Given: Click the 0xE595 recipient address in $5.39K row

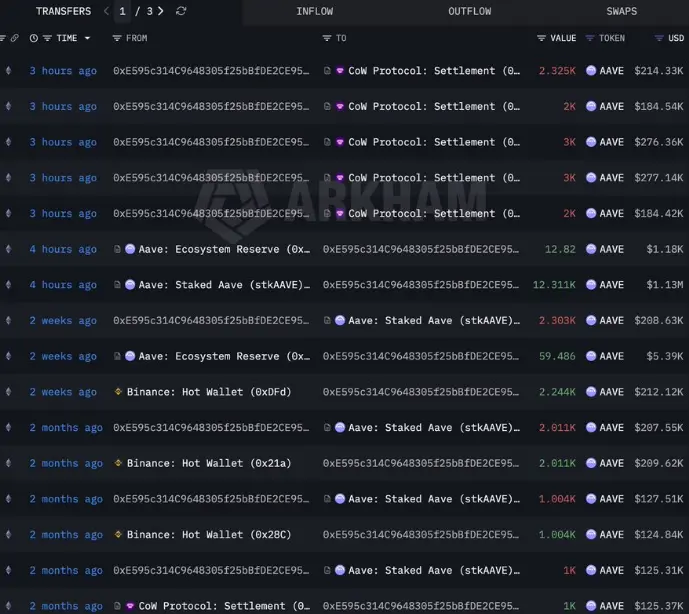Looking at the screenshot, I should pyautogui.click(x=421, y=356).
